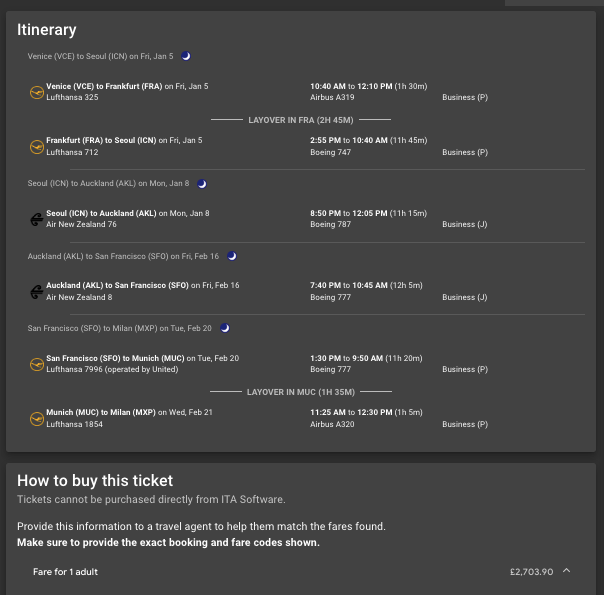
Task: Click the Lufthansa logo for flight 7996
Action: (x=37, y=364)
